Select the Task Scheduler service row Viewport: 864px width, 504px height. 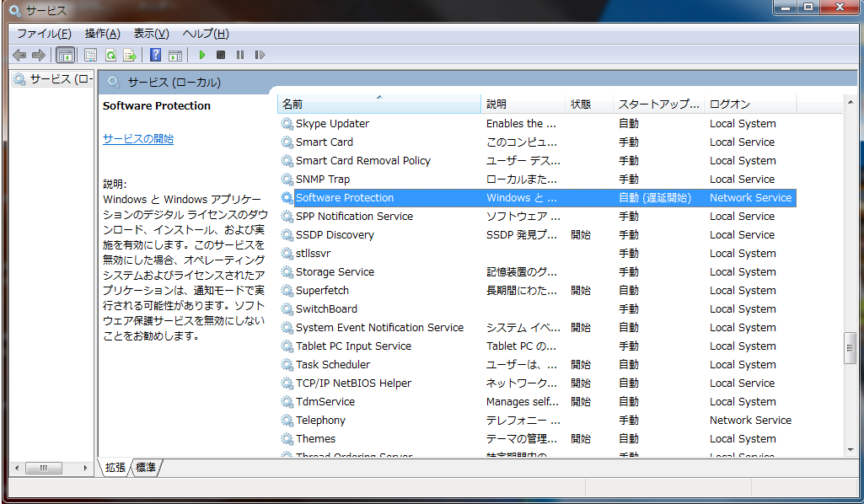coord(333,365)
